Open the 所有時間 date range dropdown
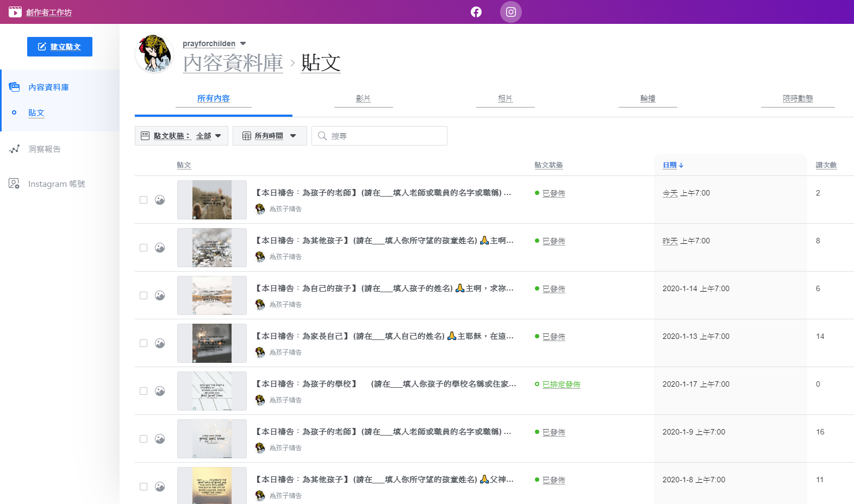The height and width of the screenshot is (504, 854). coord(270,136)
